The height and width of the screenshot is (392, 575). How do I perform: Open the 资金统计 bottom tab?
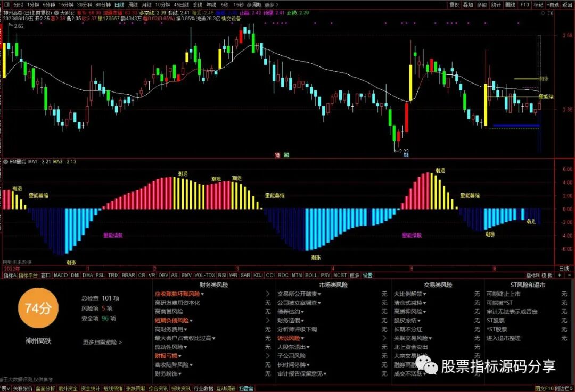coord(90,389)
